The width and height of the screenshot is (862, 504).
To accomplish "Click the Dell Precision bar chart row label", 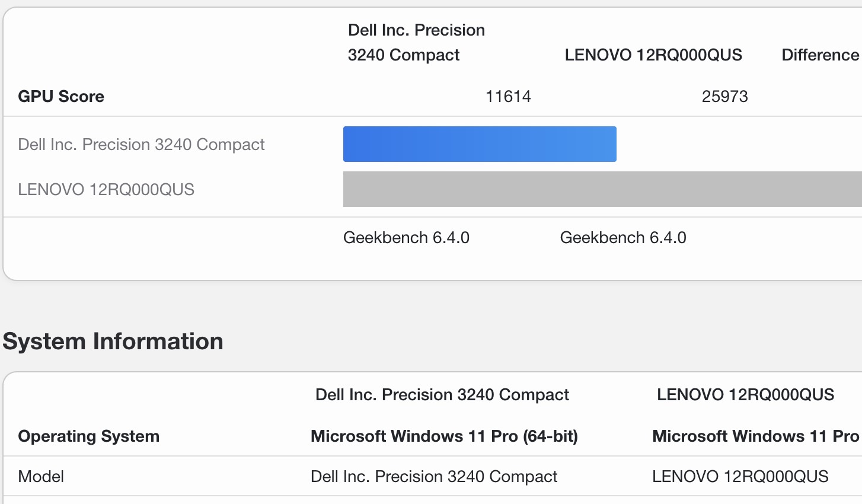I will coord(141,145).
